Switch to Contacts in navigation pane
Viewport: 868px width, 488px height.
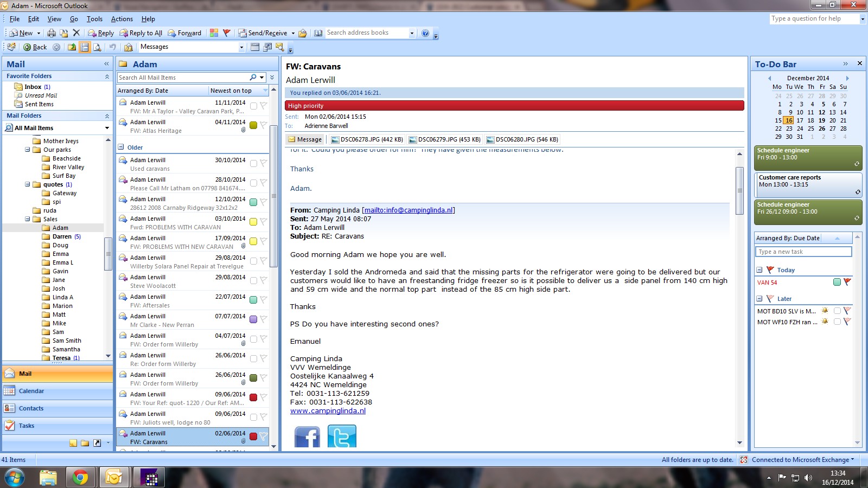tap(57, 408)
